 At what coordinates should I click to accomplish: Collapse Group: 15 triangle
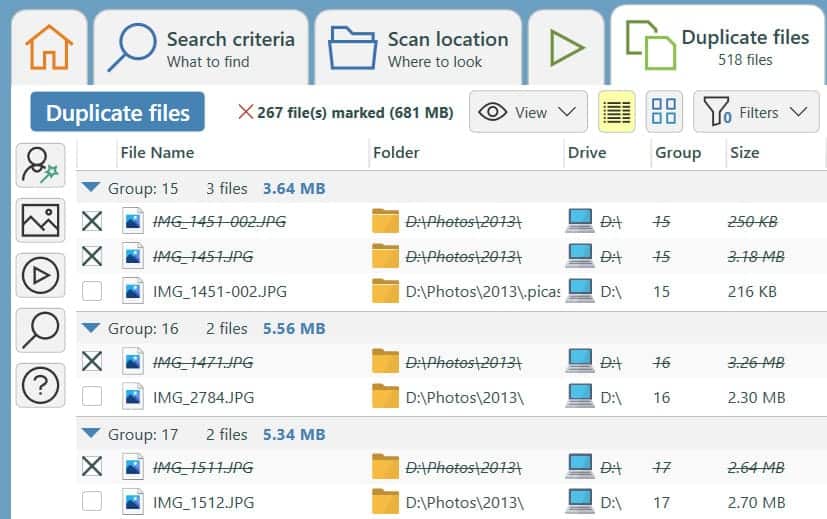[x=92, y=188]
